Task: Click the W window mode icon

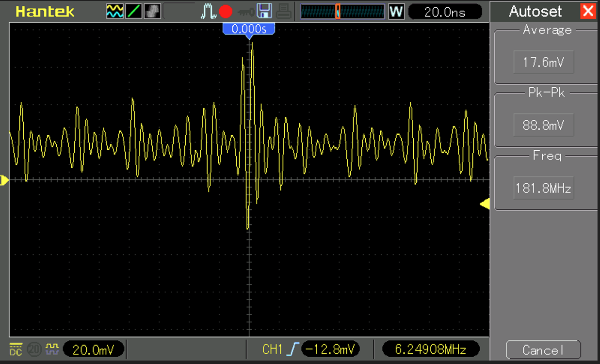Action: 396,12
